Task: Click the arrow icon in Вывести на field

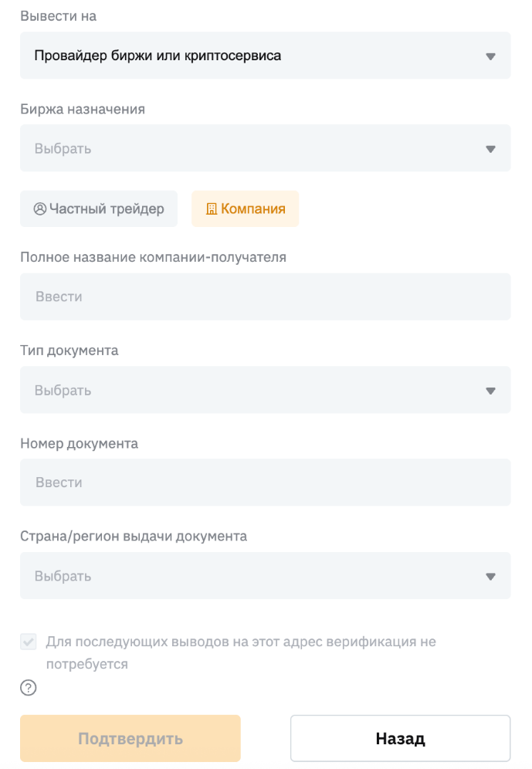Action: pyautogui.click(x=490, y=56)
